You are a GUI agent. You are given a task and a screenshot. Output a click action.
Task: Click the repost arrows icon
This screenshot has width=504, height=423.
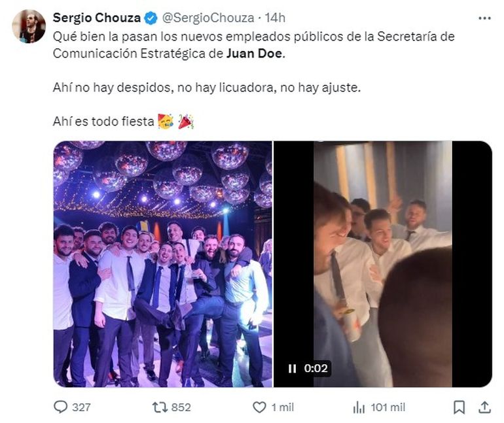159,407
